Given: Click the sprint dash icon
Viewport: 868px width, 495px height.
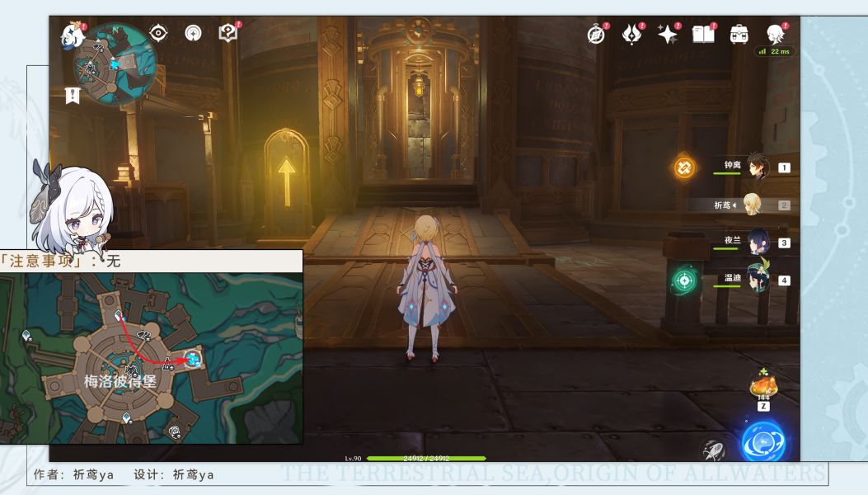Looking at the screenshot, I should (714, 450).
